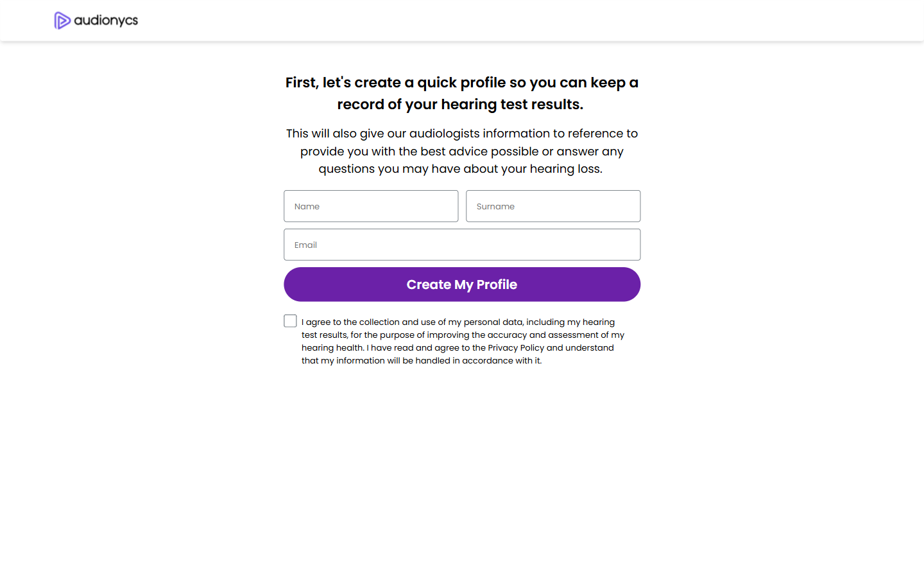This screenshot has width=924, height=578.
Task: Click the Email placeholder text
Action: [305, 245]
